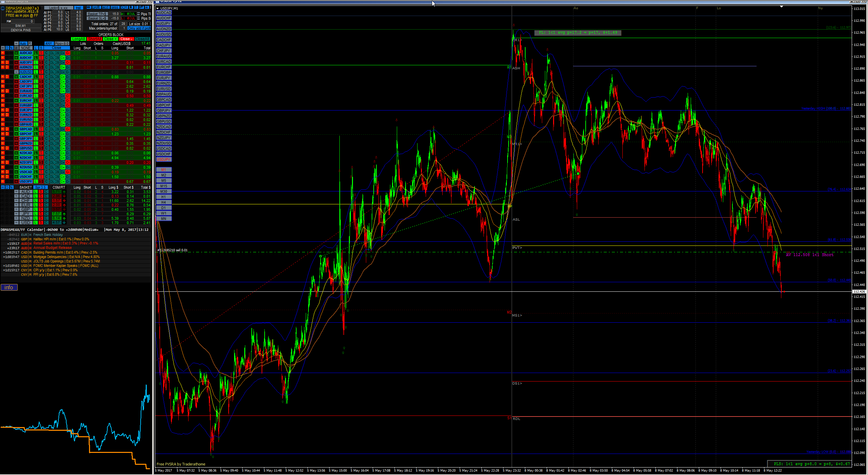Click the padlock icon in the top toolbar
Viewport: 868px width, 475px height.
tap(147, 7)
